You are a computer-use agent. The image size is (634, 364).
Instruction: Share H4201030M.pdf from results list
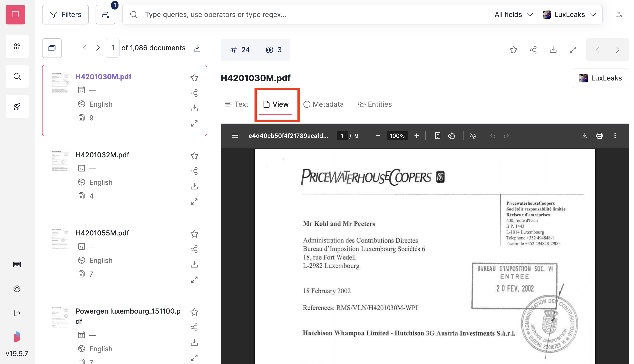(x=194, y=93)
